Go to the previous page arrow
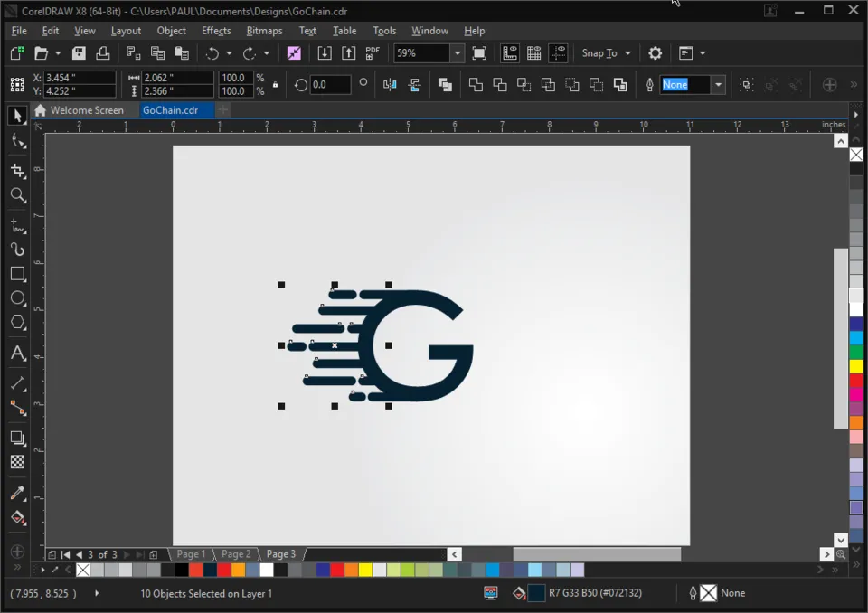The width and height of the screenshot is (868, 613). tap(79, 554)
